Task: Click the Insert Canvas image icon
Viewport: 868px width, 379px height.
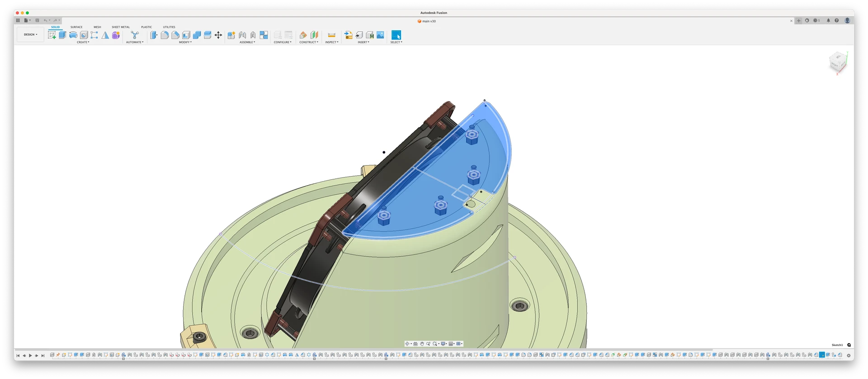Action: (x=380, y=35)
